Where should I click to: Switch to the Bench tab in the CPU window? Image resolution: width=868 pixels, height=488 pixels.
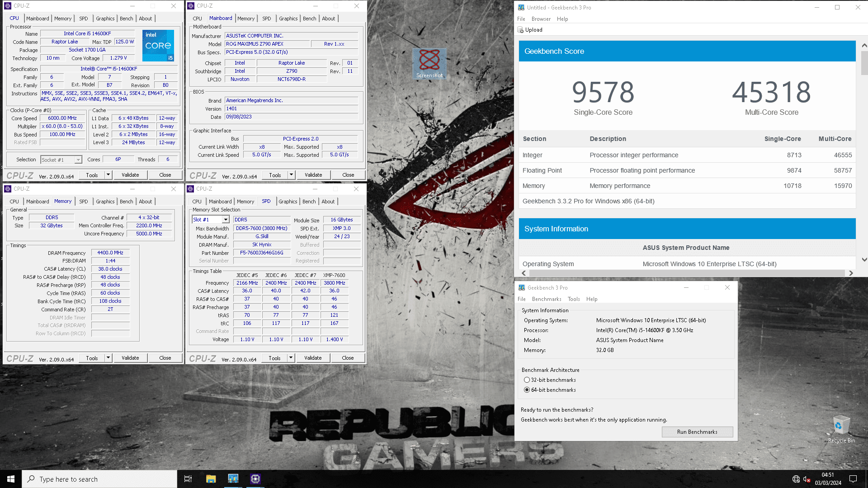coord(126,19)
